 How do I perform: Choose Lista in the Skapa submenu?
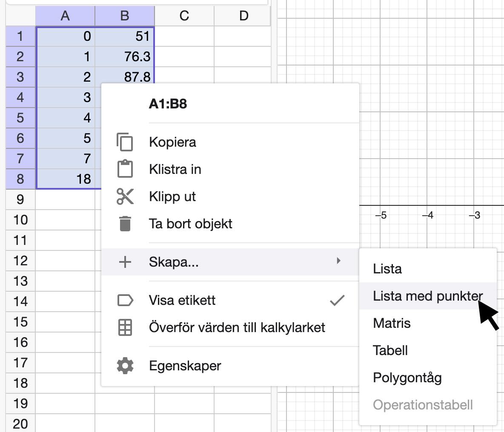[387, 268]
